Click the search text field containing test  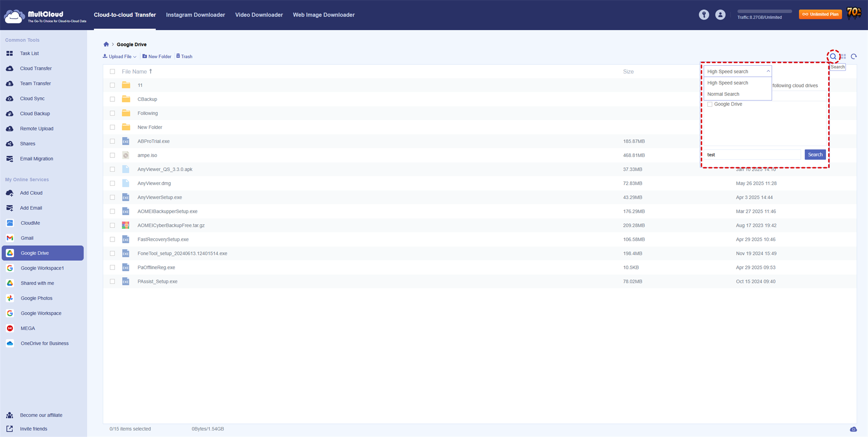click(753, 155)
